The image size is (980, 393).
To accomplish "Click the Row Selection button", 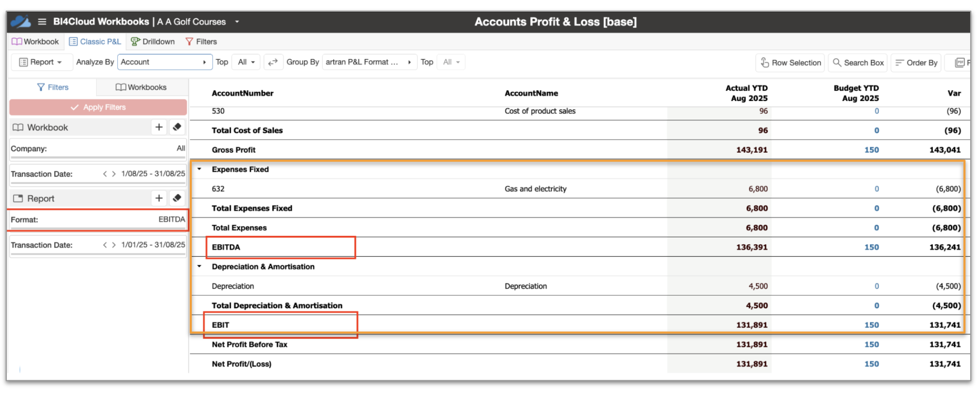I will pos(790,63).
